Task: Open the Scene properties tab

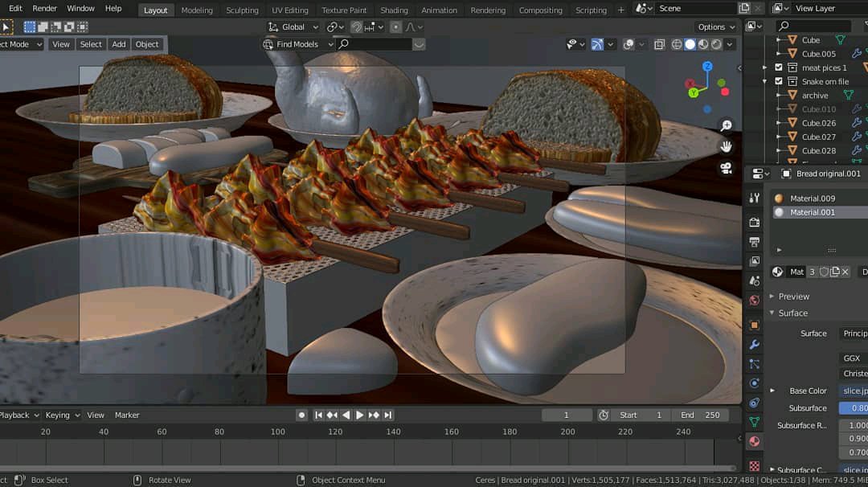Action: point(754,280)
